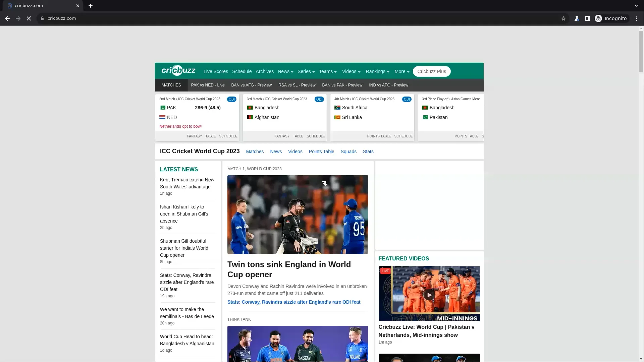Open Cricbuzz Plus subscription
This screenshot has width=644, height=362.
(x=431, y=71)
